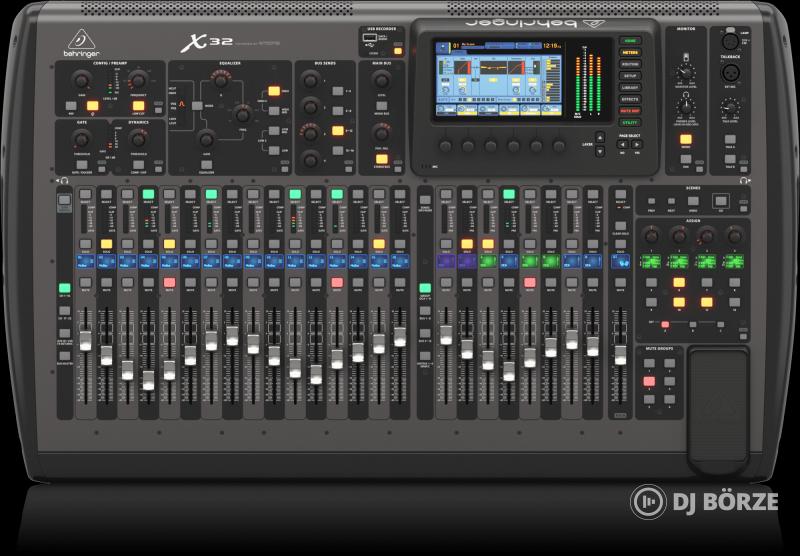Screen dimensions: 800x556
Task: Open the SETUP page button
Action: coord(630,76)
